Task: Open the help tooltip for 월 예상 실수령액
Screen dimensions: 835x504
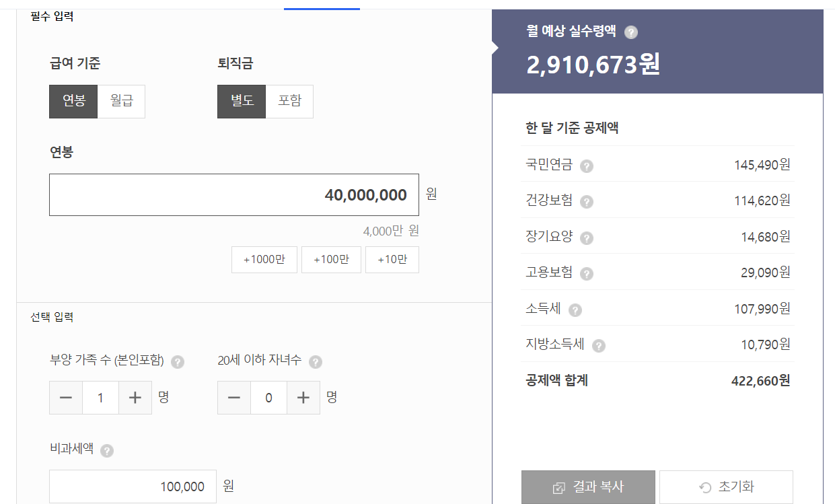Action: point(630,32)
